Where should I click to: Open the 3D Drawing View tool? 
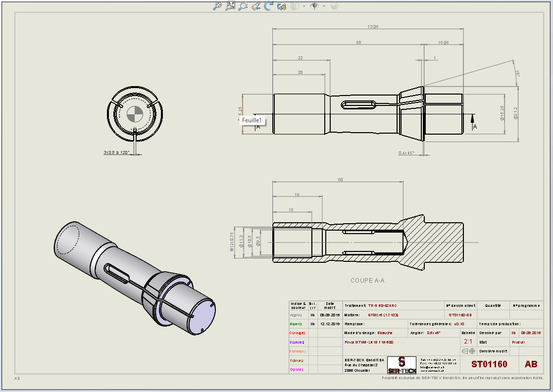(281, 5)
